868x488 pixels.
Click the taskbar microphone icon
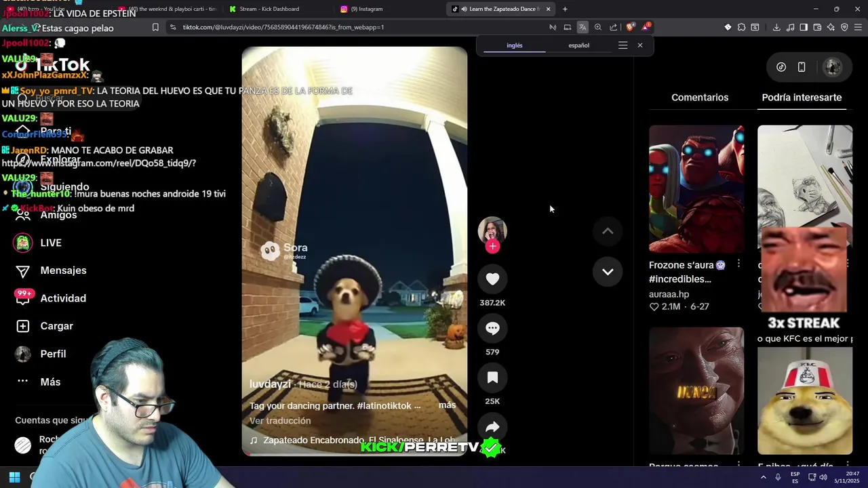click(x=778, y=477)
